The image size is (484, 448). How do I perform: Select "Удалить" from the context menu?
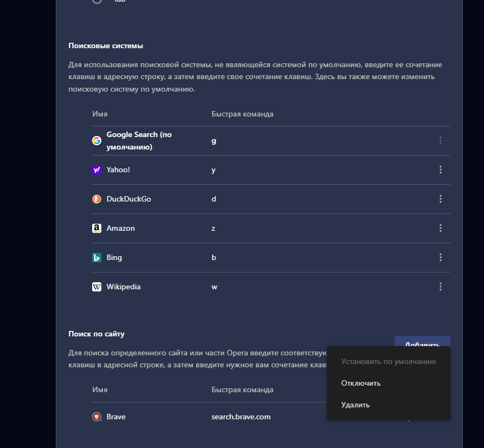tap(356, 405)
